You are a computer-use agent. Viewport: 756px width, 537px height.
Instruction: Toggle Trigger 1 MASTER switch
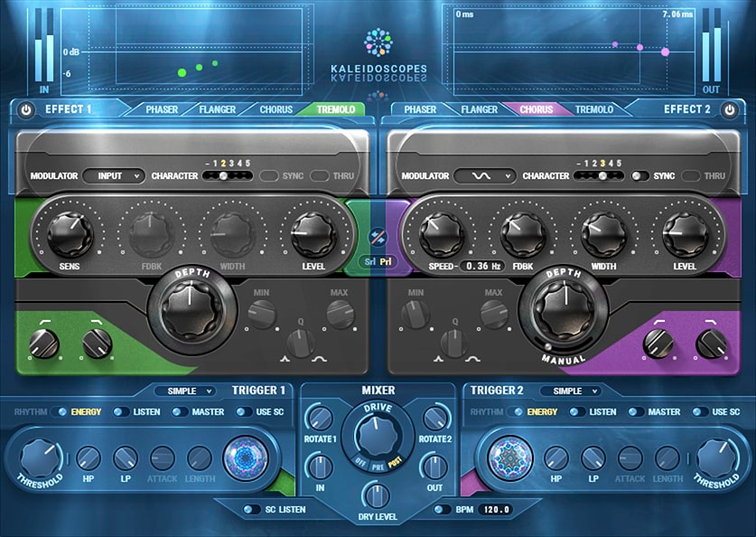180,412
